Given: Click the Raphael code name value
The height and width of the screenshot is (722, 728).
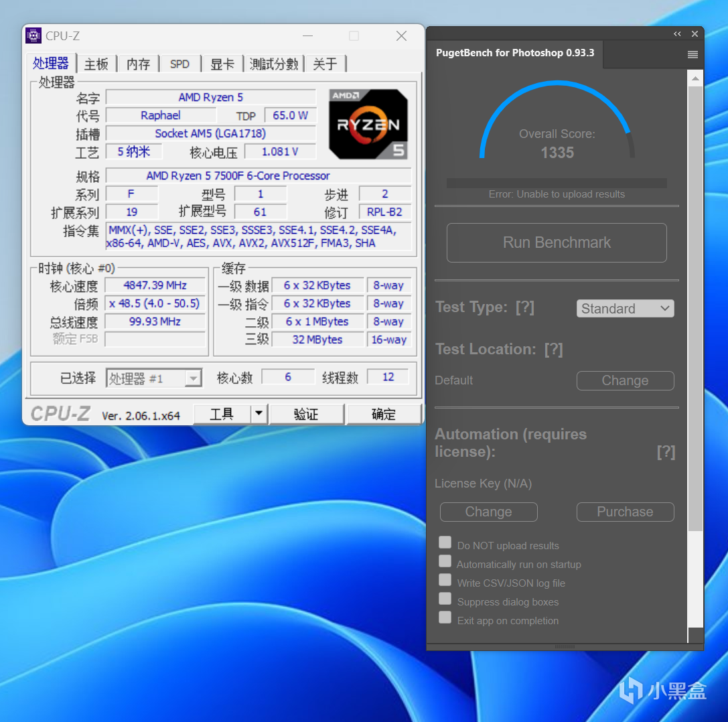Looking at the screenshot, I should point(161,115).
